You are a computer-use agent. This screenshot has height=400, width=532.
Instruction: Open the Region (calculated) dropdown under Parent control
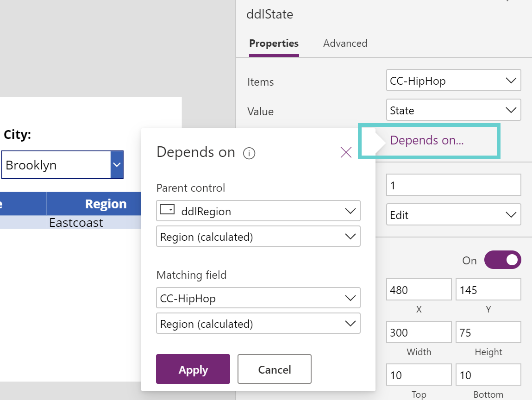[x=258, y=236]
